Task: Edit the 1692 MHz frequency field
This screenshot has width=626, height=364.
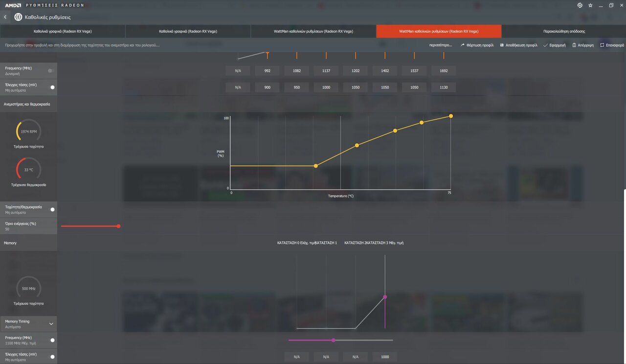Action: 444,71
